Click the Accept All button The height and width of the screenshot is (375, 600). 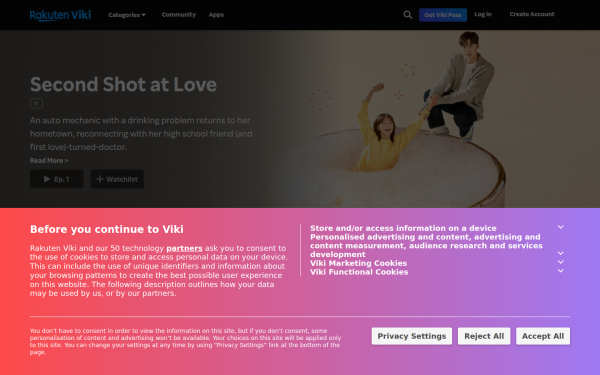(x=543, y=336)
